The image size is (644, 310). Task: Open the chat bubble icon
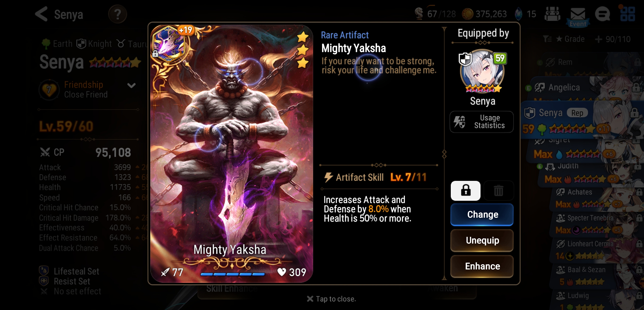(x=602, y=14)
